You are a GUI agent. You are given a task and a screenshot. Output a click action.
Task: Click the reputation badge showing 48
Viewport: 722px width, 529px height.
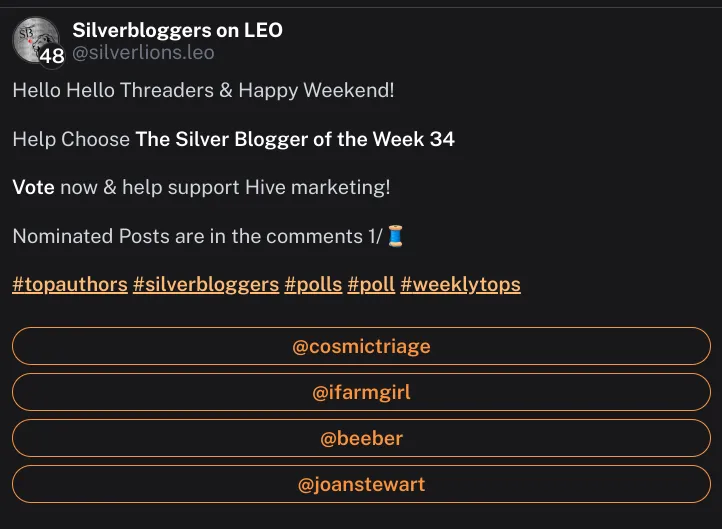point(52,56)
